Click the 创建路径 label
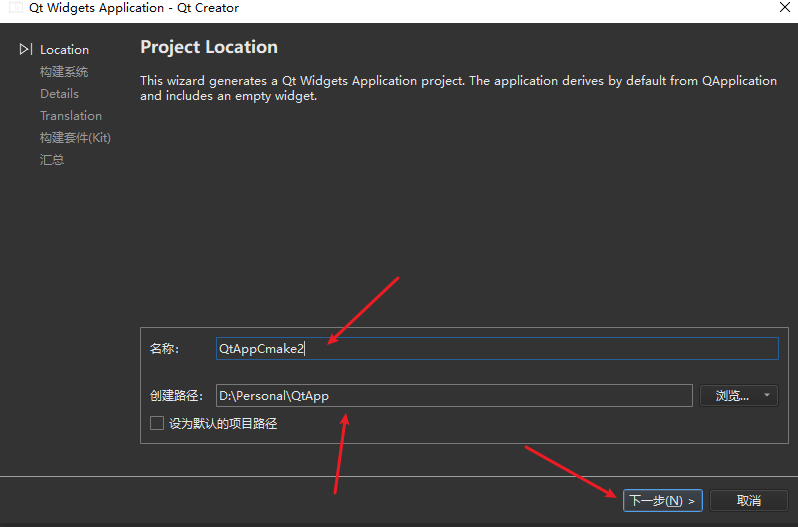The width and height of the screenshot is (798, 527). tap(175, 395)
